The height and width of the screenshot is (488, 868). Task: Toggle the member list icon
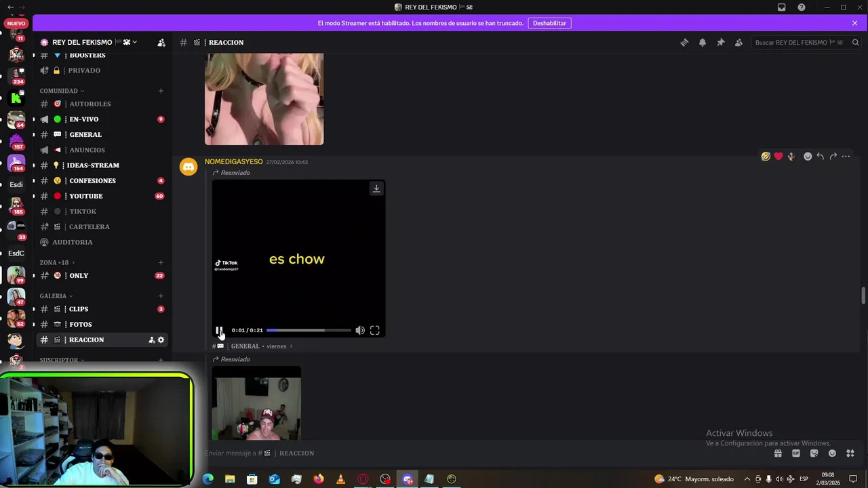click(x=738, y=42)
